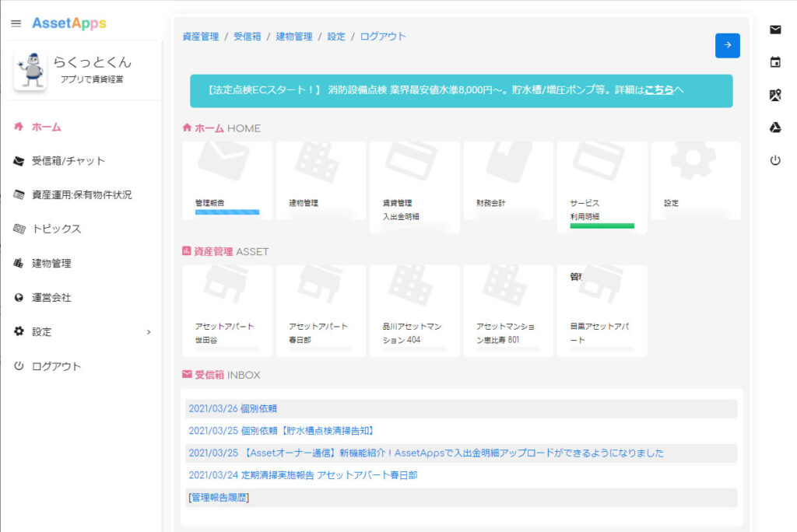Image resolution: width=797 pixels, height=532 pixels.
Task: Click the inbox tray icon in sidebar
Action: click(19, 161)
